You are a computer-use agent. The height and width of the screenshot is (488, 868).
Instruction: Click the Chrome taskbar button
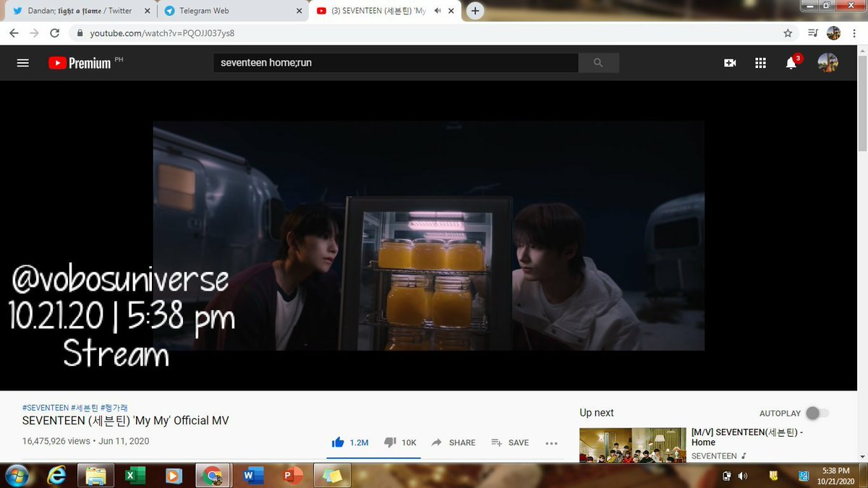(x=213, y=476)
